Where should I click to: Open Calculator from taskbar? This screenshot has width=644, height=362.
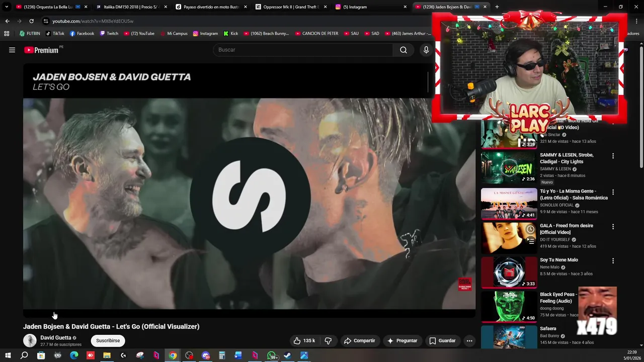[x=222, y=355]
